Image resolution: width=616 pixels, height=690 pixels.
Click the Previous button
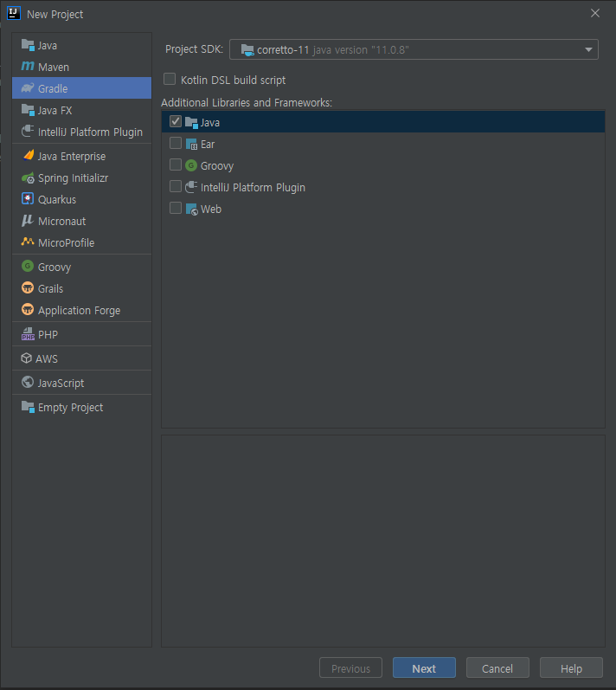(x=350, y=668)
